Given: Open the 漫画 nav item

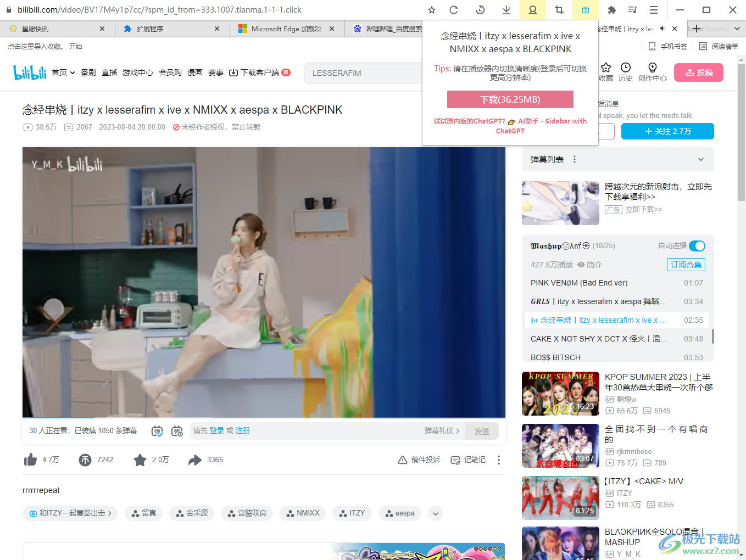Looking at the screenshot, I should coord(195,72).
